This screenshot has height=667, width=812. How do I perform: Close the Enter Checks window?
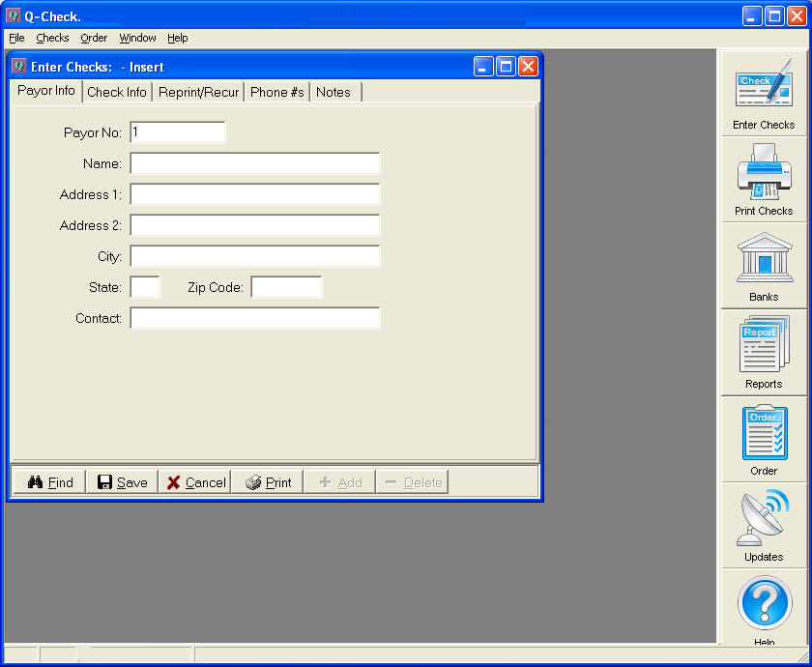(528, 67)
